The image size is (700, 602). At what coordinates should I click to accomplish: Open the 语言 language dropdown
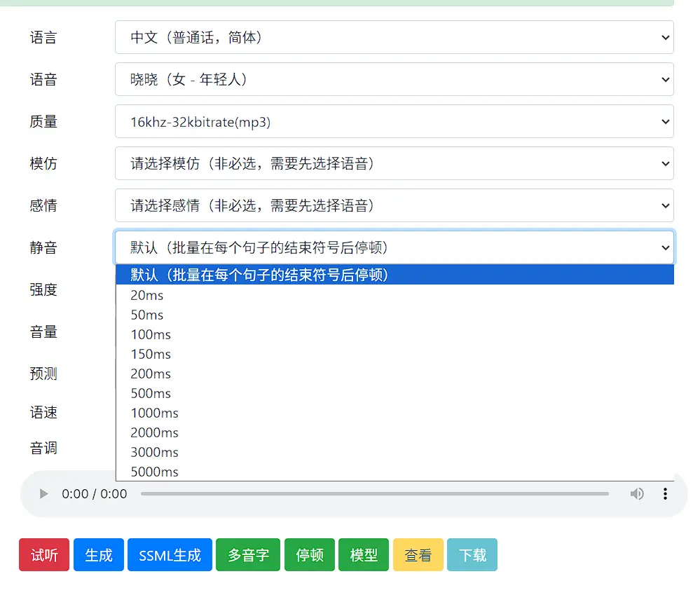[x=394, y=37]
